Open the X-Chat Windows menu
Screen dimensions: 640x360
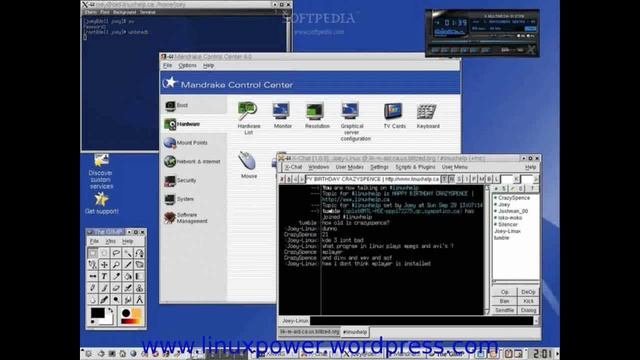(x=319, y=167)
